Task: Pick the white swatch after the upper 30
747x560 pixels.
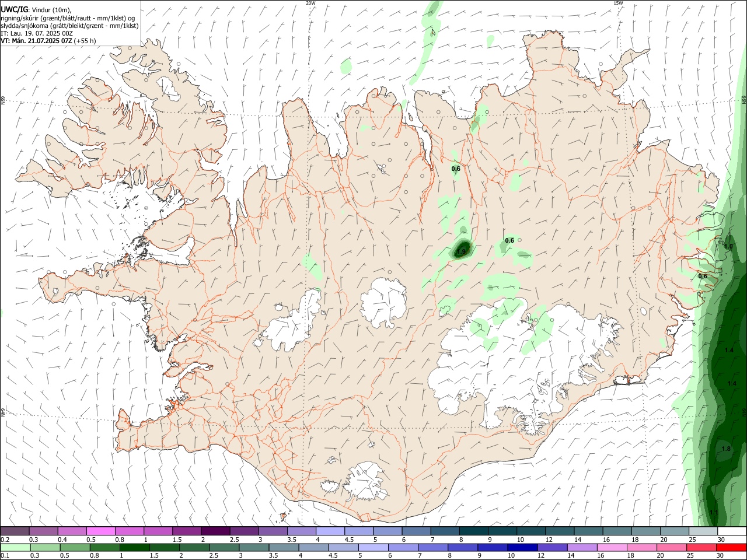Action: pyautogui.click(x=732, y=531)
